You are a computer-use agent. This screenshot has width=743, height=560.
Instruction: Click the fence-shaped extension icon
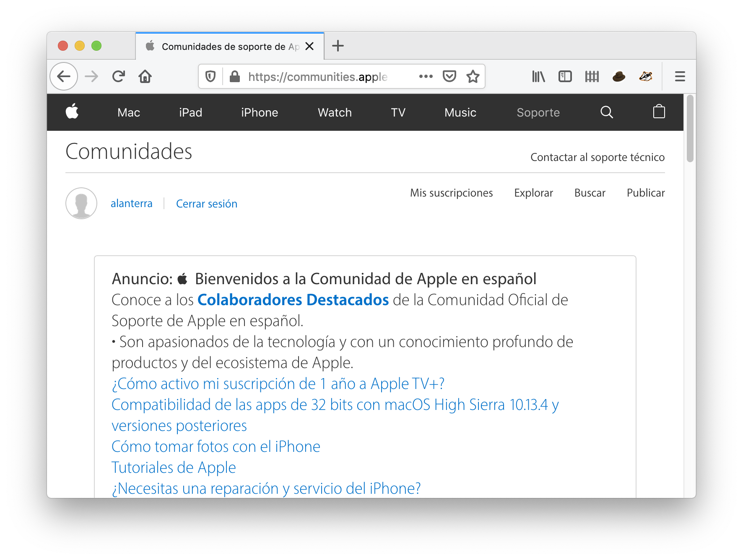592,76
